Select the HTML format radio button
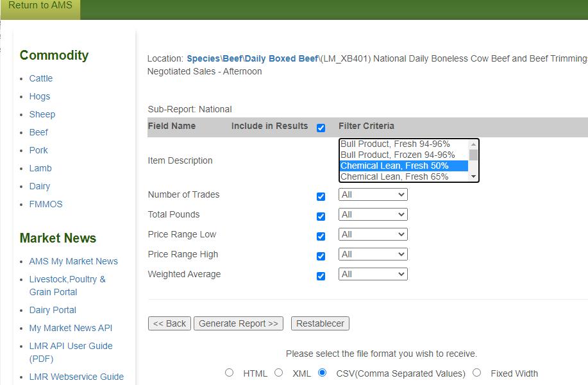This screenshot has height=385, width=588. pos(230,373)
